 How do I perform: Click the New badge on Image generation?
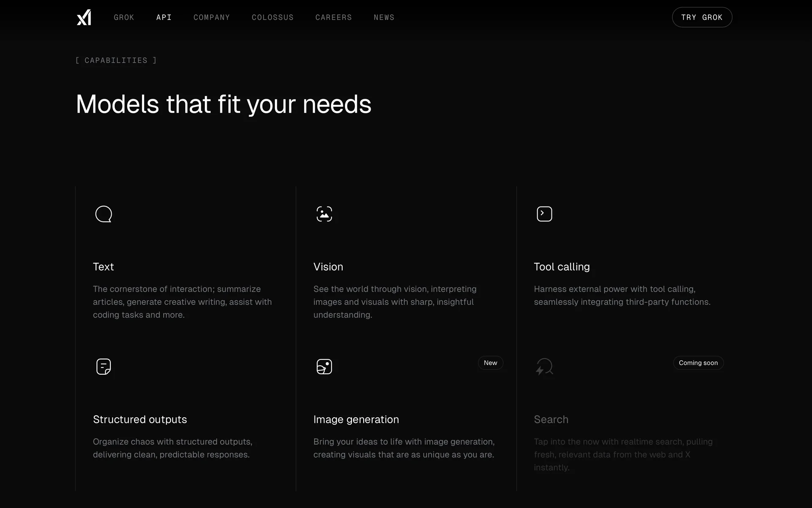[490, 363]
